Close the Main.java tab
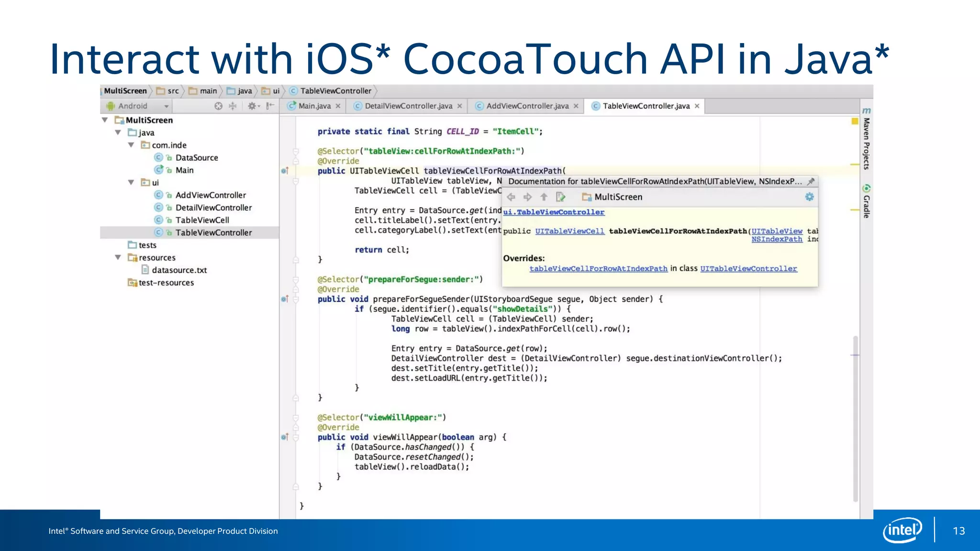This screenshot has height=551, width=980. click(x=338, y=106)
